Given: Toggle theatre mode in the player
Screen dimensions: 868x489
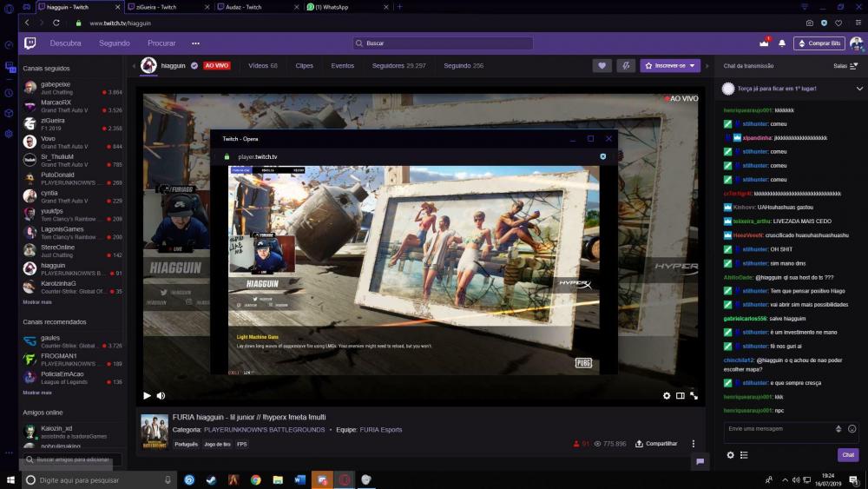Looking at the screenshot, I should (x=681, y=395).
